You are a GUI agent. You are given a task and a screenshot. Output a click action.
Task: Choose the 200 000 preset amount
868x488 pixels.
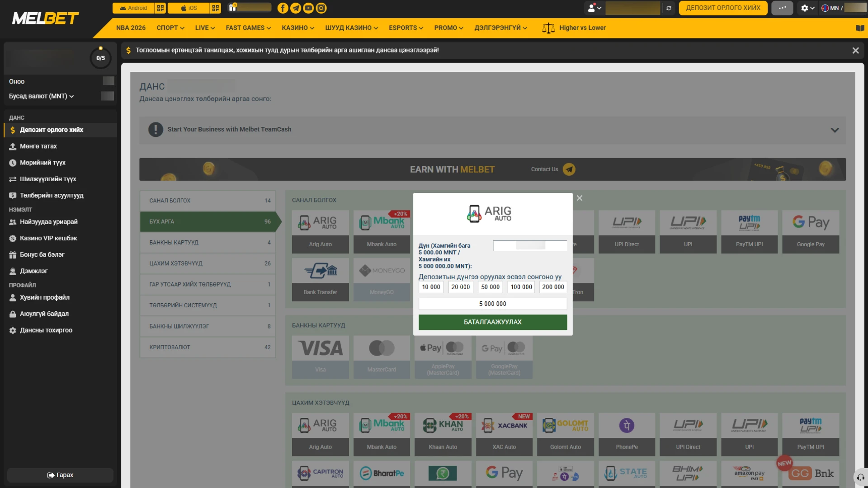[553, 287]
